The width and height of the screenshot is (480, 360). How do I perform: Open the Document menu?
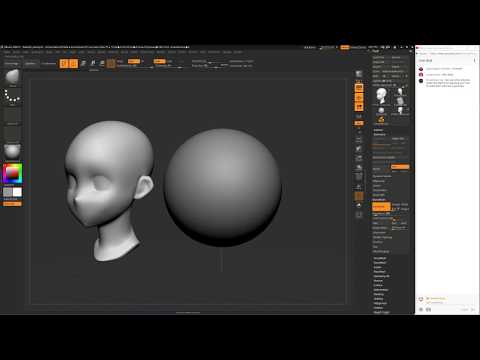click(x=37, y=52)
